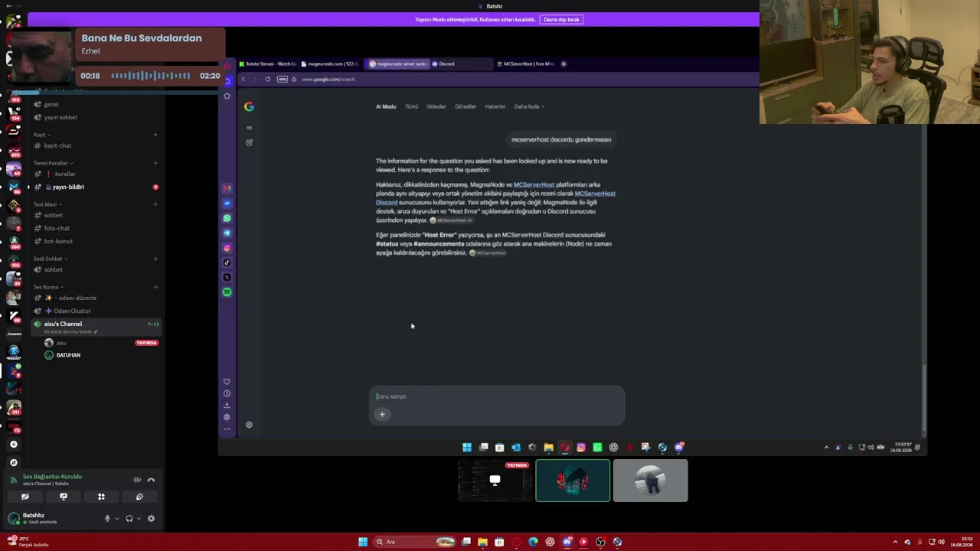The image size is (980, 551).
Task: Collapse the Sesli Sohbet category
Action: click(x=51, y=259)
